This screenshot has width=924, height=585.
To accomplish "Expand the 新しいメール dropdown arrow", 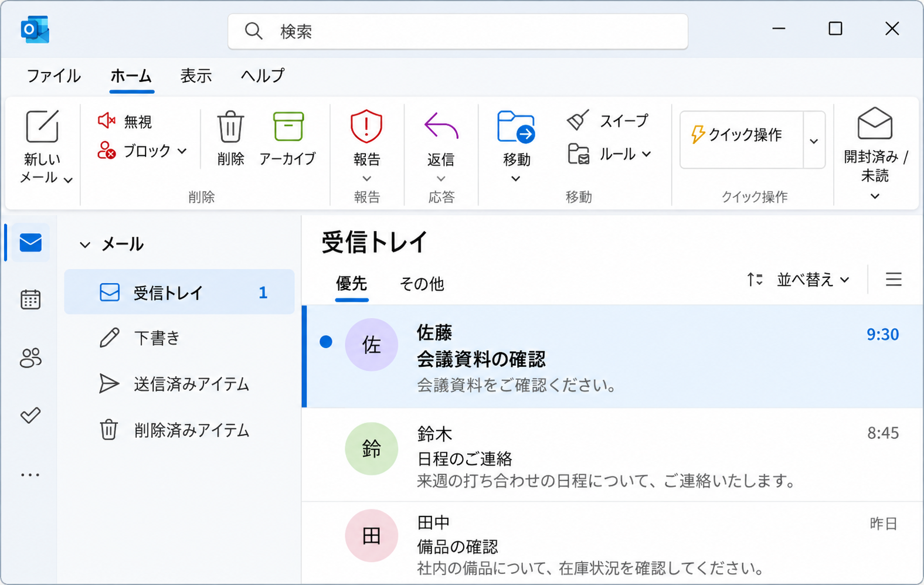I will pyautogui.click(x=69, y=180).
